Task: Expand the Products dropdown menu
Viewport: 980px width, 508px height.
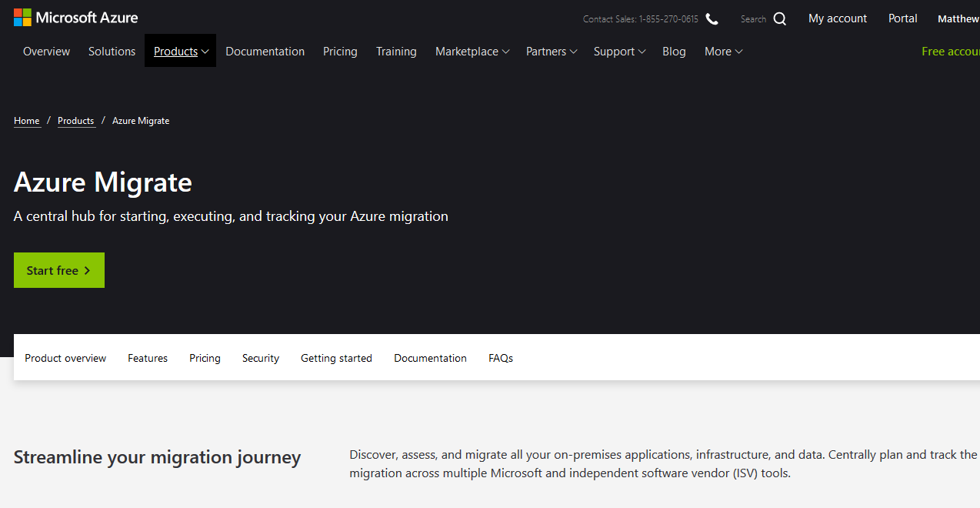Action: coord(179,51)
